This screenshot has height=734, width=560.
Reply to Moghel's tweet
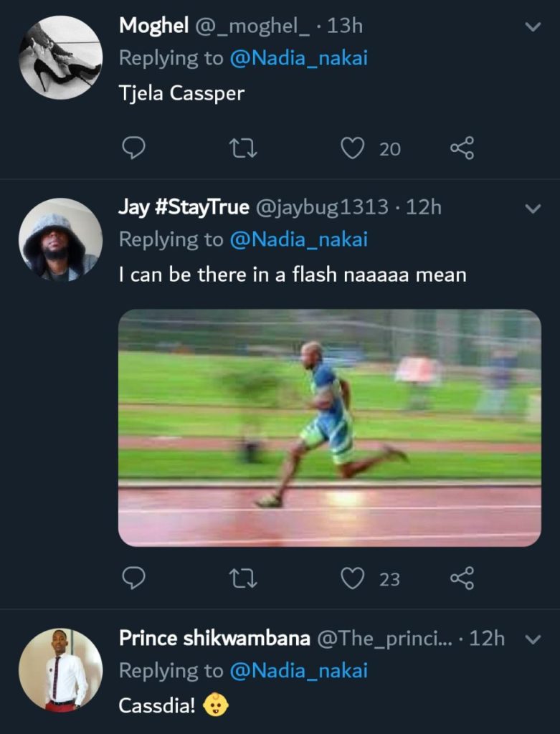click(x=133, y=148)
